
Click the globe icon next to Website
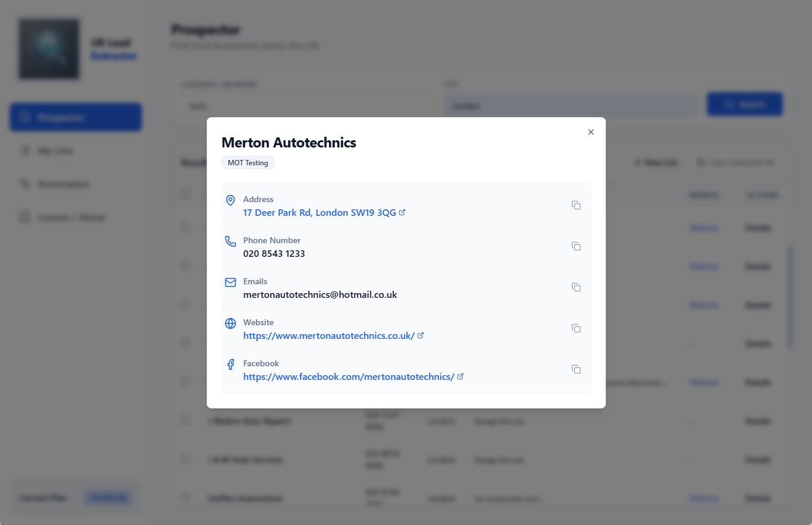point(230,323)
